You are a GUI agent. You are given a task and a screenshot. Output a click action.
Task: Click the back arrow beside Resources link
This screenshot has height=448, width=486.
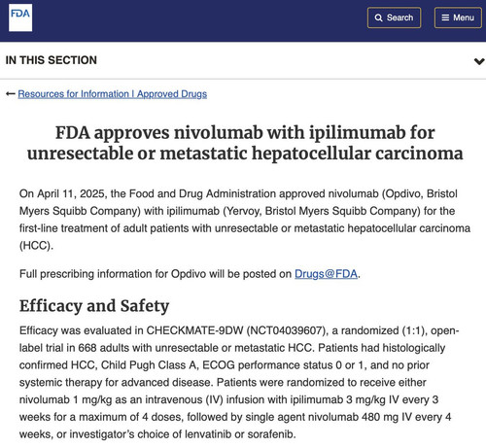coord(11,94)
